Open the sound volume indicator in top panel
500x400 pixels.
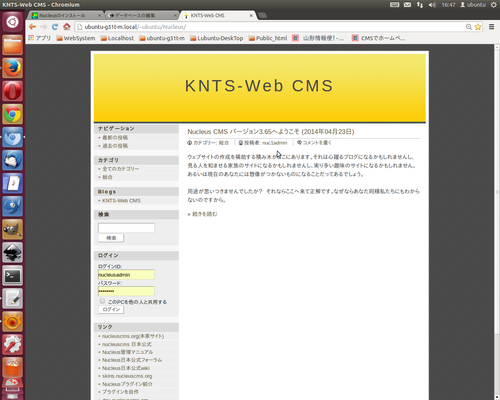[x=432, y=5]
